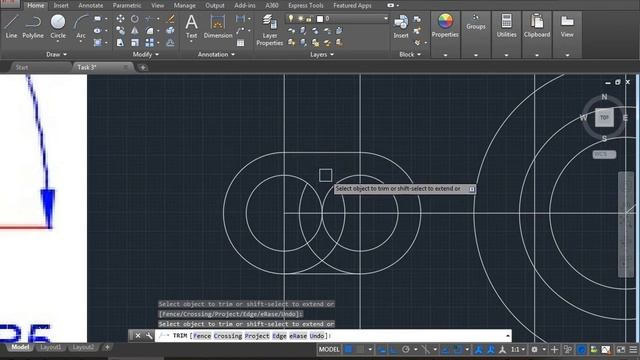The image size is (640, 360).
Task: Toggle annotation visibility icon in status bar
Action: click(x=478, y=349)
